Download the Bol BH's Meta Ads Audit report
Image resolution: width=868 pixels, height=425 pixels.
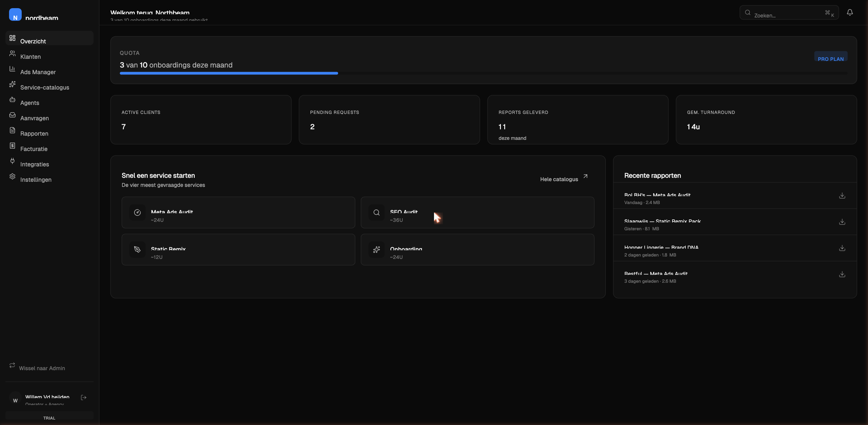[x=842, y=196]
